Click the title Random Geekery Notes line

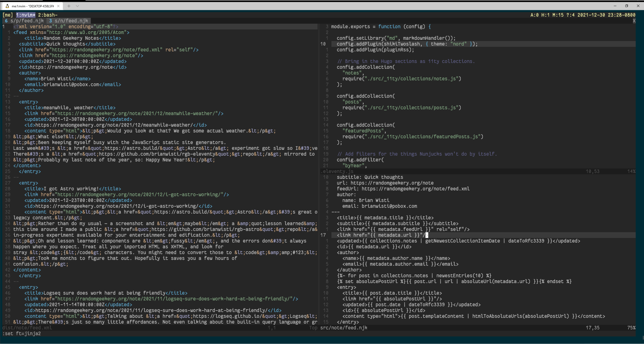[72, 38]
